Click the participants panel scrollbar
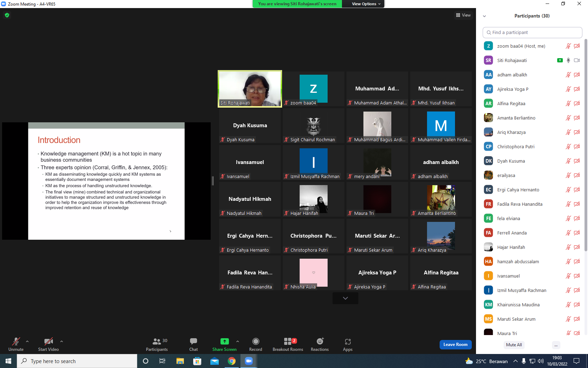This screenshot has height=368, width=588. [586, 140]
